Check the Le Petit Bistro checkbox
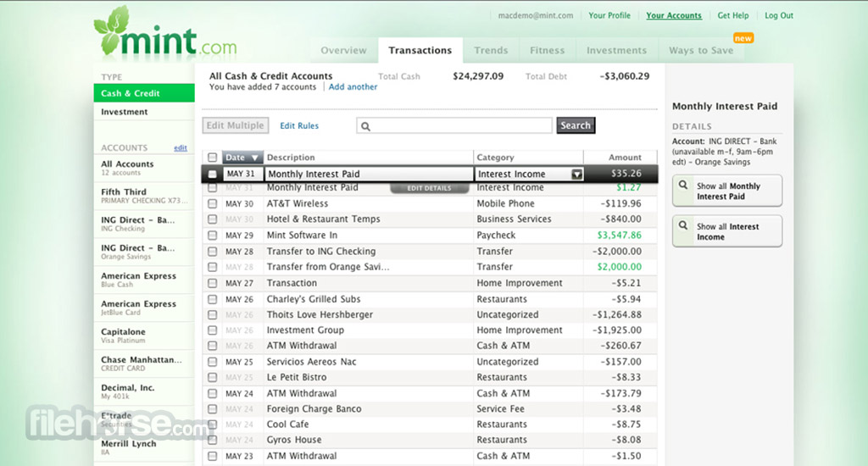The image size is (868, 466). click(212, 377)
